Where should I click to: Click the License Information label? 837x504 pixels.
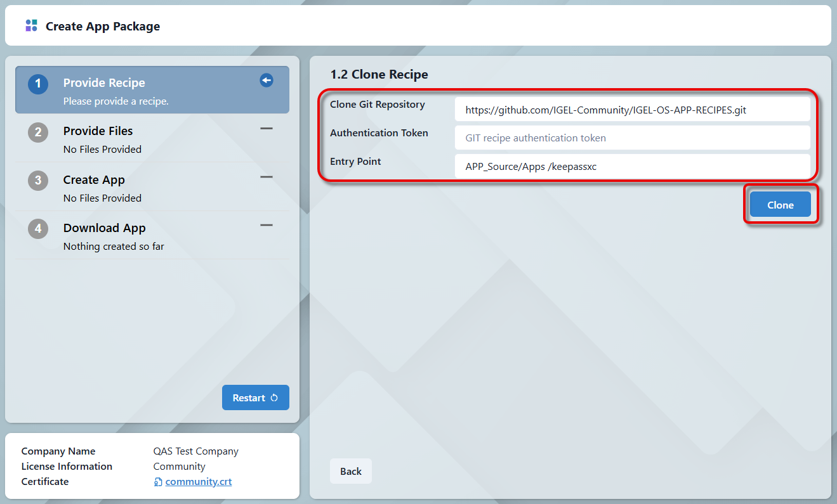pyautogui.click(x=67, y=467)
